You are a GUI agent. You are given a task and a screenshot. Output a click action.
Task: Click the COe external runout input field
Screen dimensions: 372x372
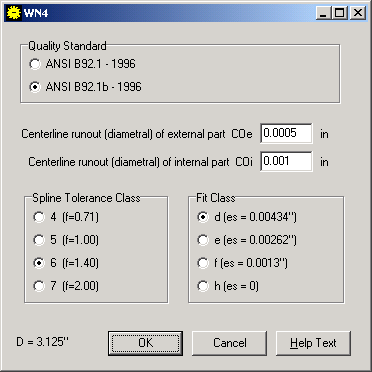pos(286,133)
